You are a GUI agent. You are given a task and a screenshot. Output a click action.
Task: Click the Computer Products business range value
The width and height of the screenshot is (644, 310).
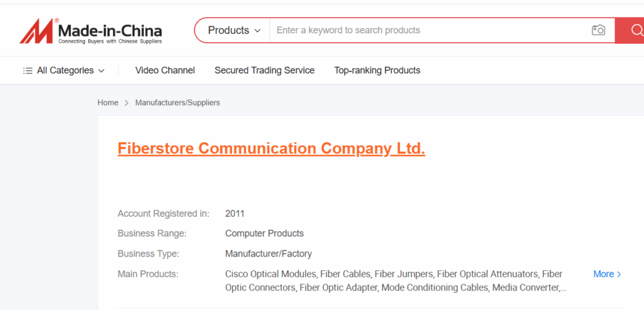(265, 234)
